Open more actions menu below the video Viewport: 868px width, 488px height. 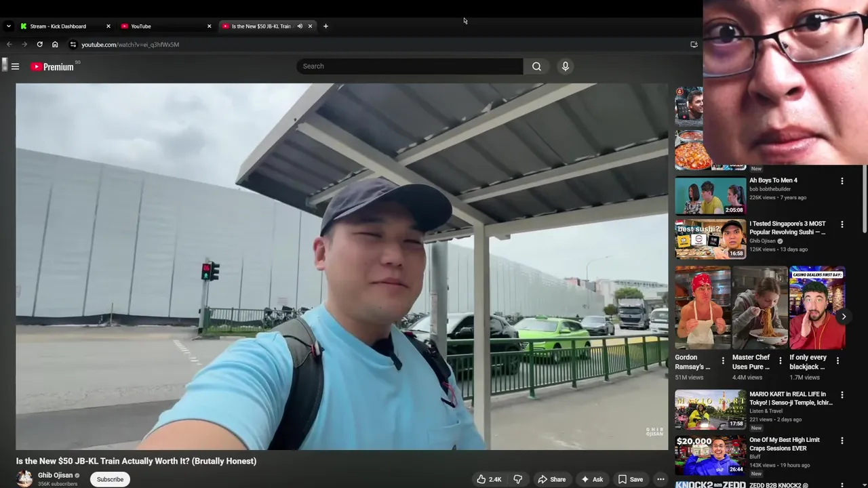click(x=660, y=479)
